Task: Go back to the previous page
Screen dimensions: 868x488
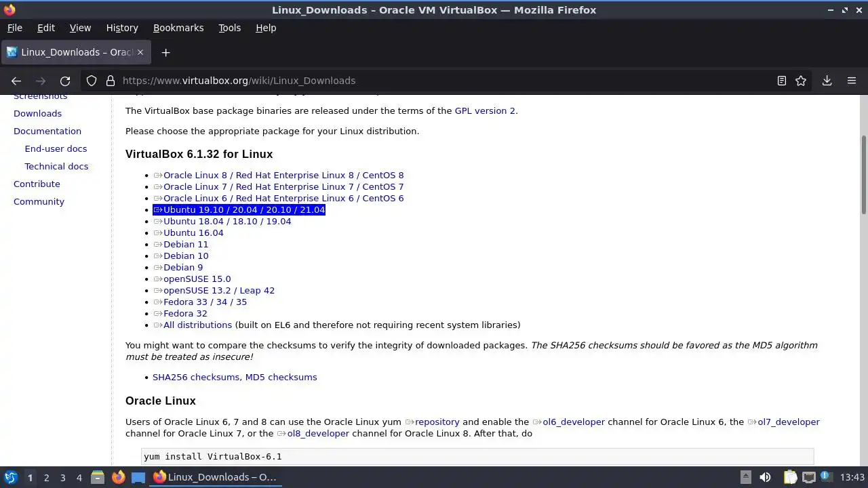Action: coord(16,81)
